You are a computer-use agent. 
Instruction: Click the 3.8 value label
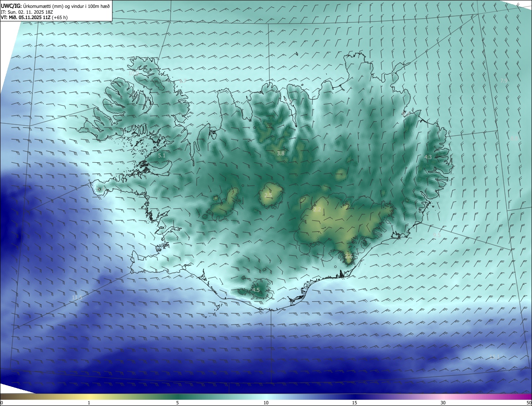coord(281,153)
